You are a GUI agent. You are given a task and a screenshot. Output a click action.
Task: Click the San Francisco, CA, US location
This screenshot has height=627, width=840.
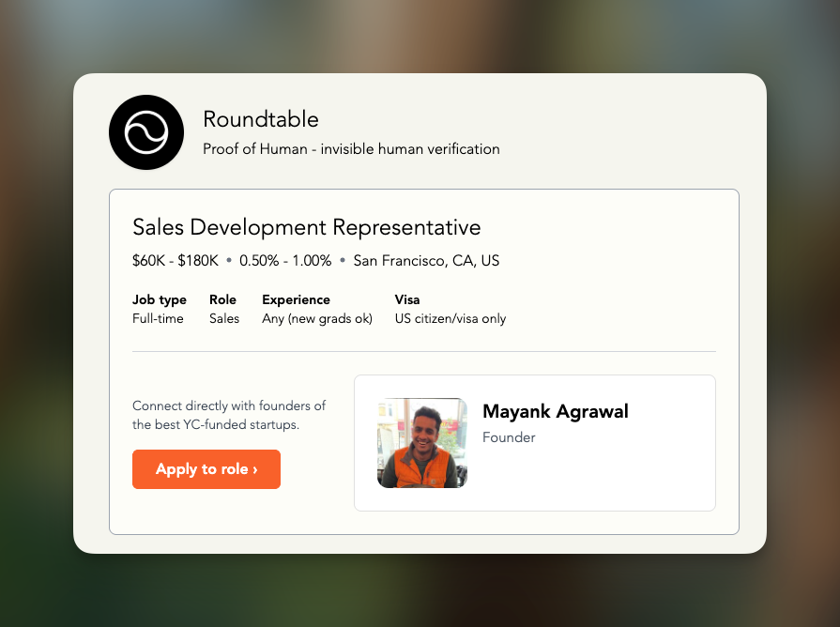(426, 260)
